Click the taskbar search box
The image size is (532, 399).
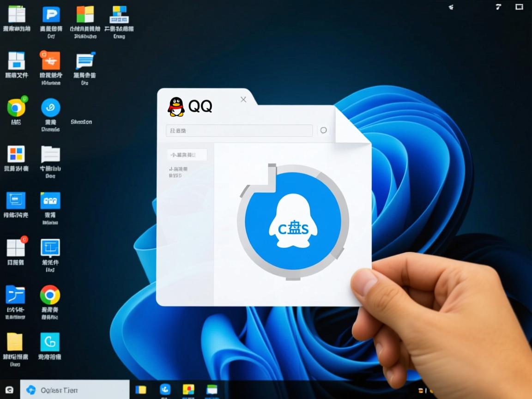[x=75, y=390]
